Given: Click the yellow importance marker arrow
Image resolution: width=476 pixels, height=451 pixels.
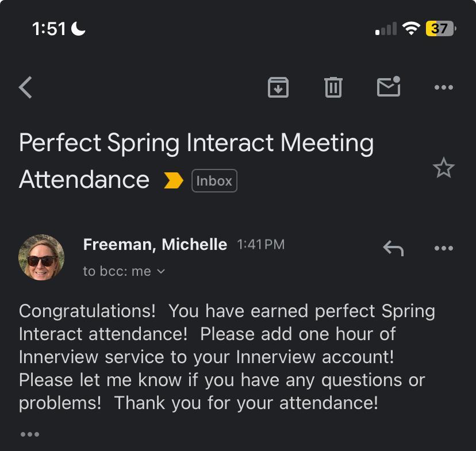Looking at the screenshot, I should 173,181.
